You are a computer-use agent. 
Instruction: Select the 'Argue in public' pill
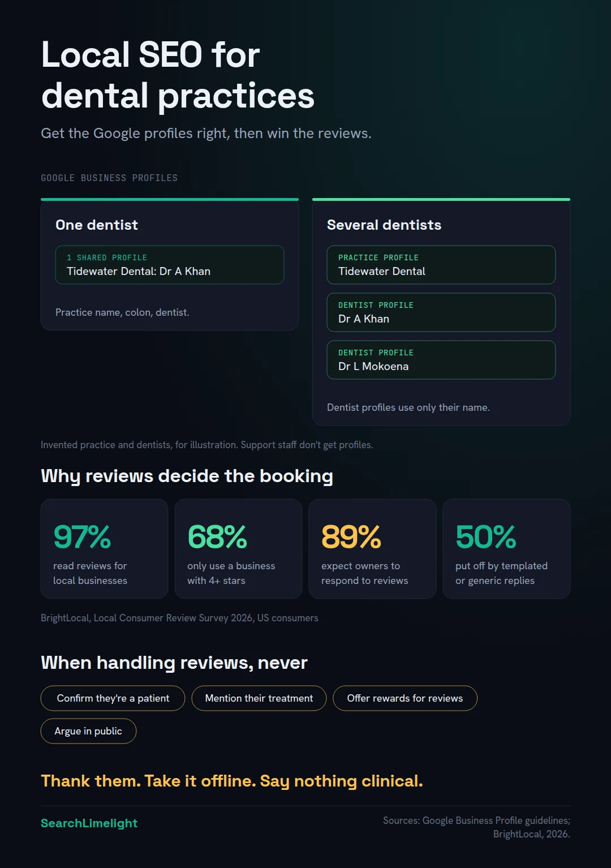click(88, 731)
